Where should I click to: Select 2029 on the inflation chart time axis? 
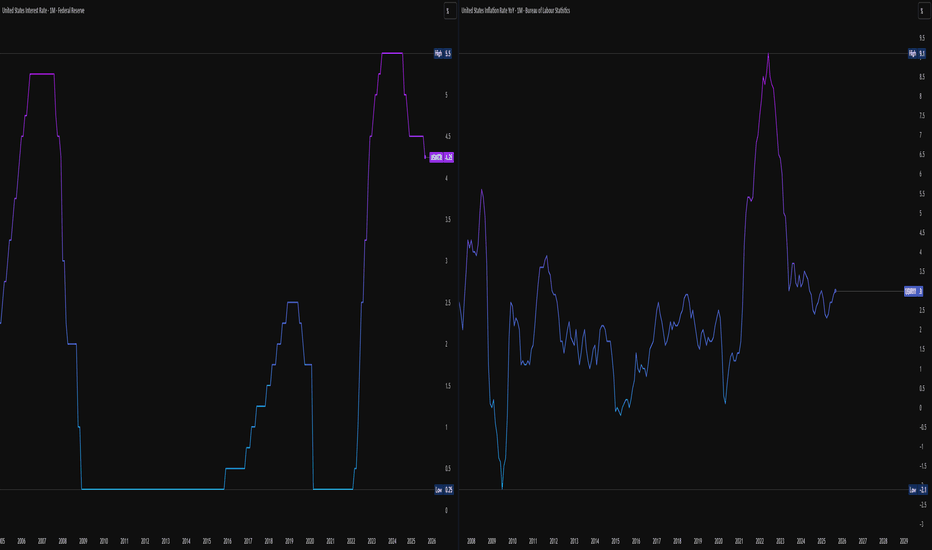903,541
